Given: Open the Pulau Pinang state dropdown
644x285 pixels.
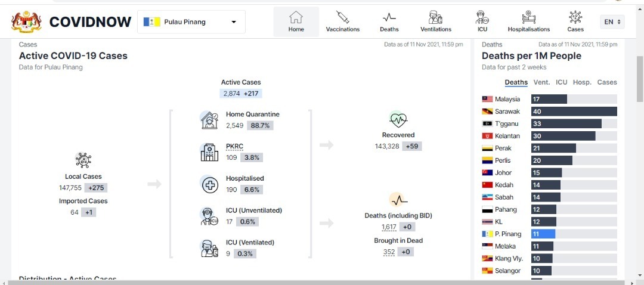Looking at the screenshot, I should click(x=191, y=22).
